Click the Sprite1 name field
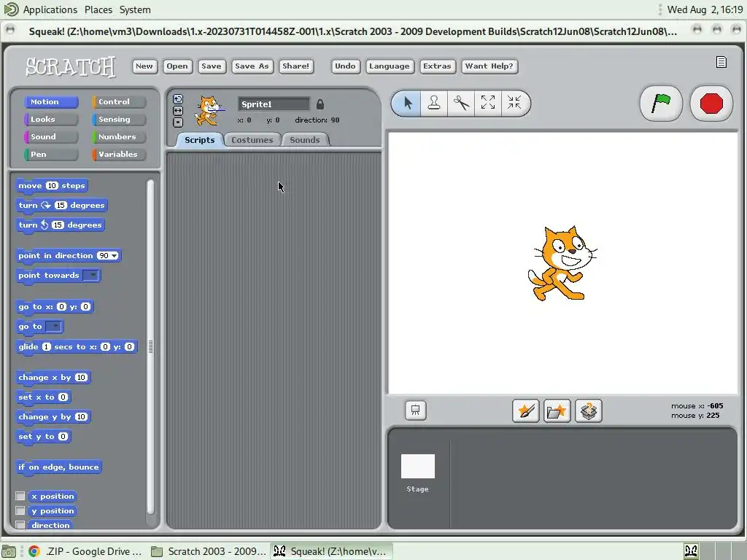 click(274, 104)
